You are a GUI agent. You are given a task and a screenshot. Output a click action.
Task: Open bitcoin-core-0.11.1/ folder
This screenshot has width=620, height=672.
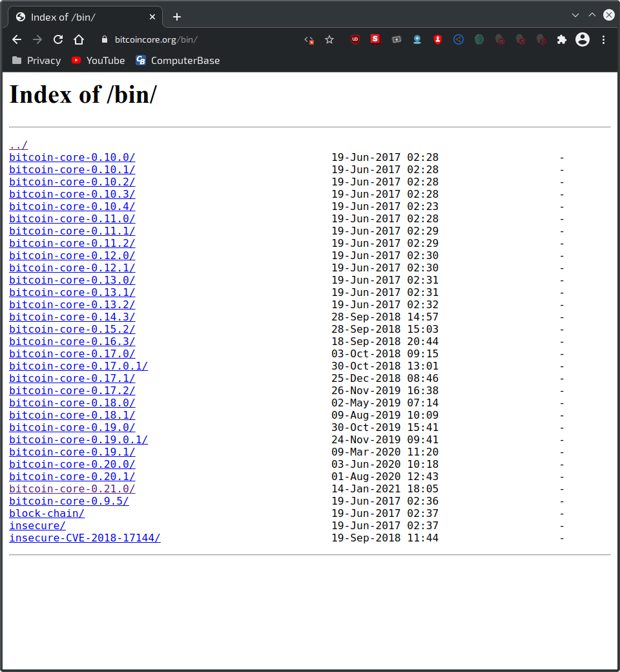coord(72,231)
